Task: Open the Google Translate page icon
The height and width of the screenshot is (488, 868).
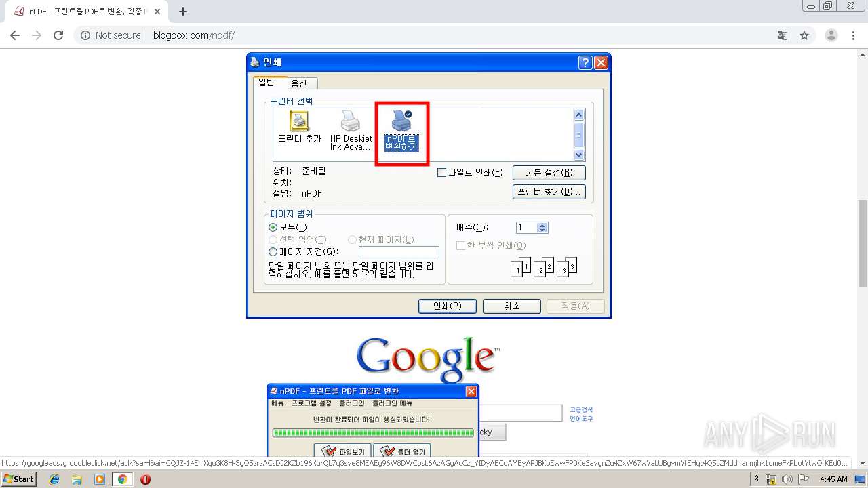Action: (783, 35)
